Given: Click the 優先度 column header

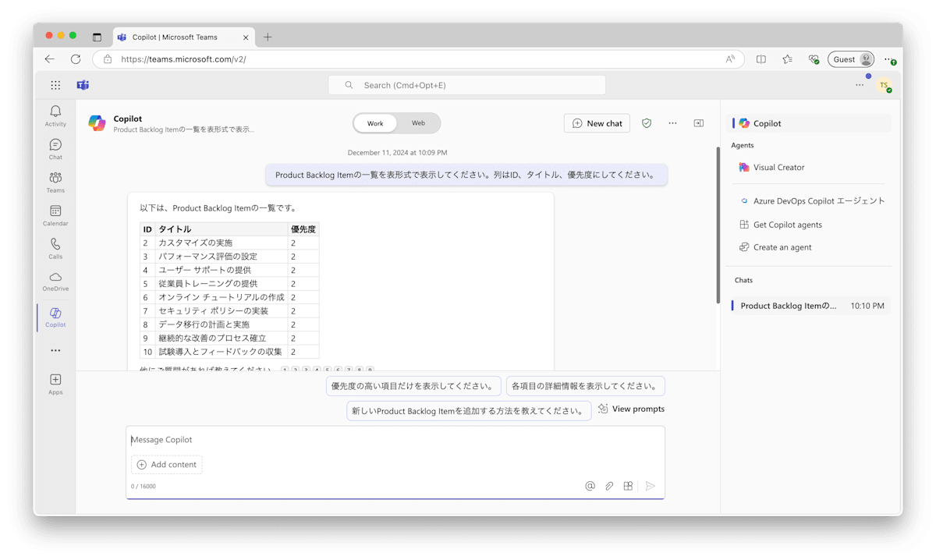Looking at the screenshot, I should pyautogui.click(x=303, y=229).
